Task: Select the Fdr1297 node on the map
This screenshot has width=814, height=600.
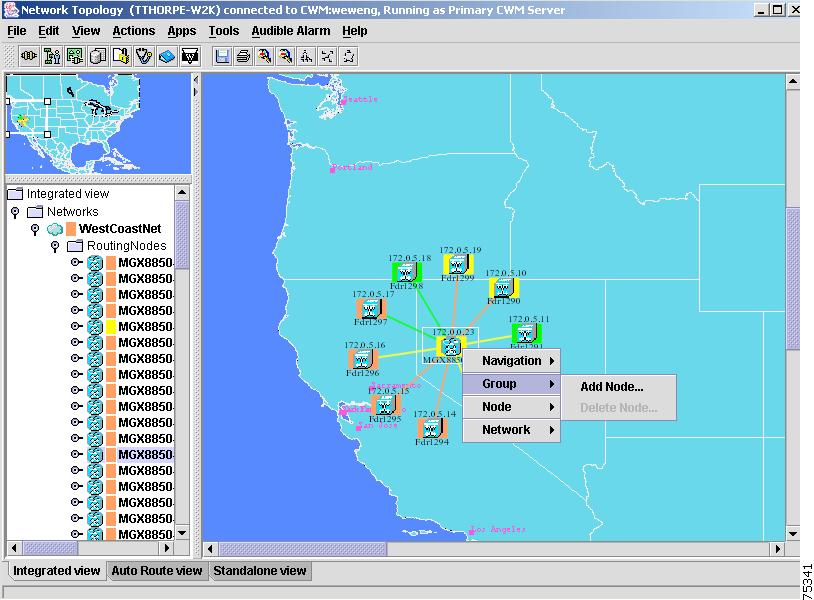Action: tap(371, 310)
